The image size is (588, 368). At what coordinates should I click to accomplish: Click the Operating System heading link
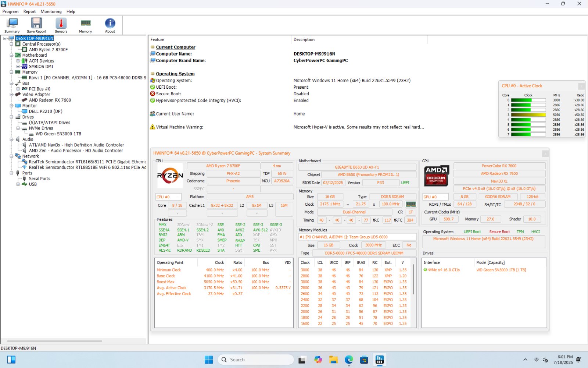point(175,74)
